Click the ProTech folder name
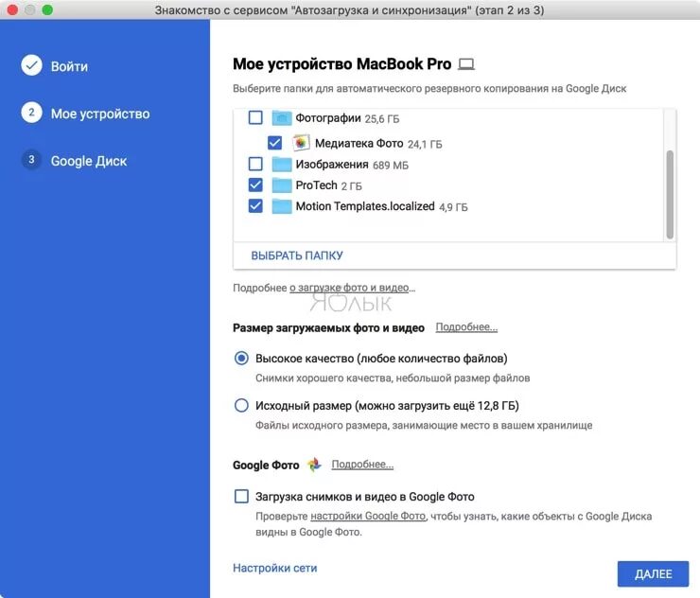The width and height of the screenshot is (700, 598). pyautogui.click(x=316, y=185)
